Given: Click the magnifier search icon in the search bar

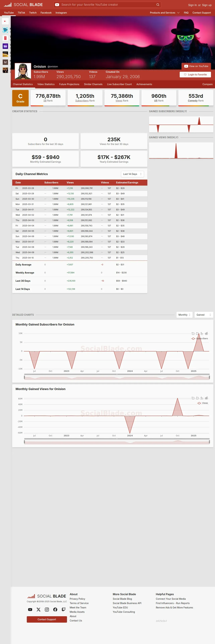Looking at the screenshot, I should pos(158,5).
